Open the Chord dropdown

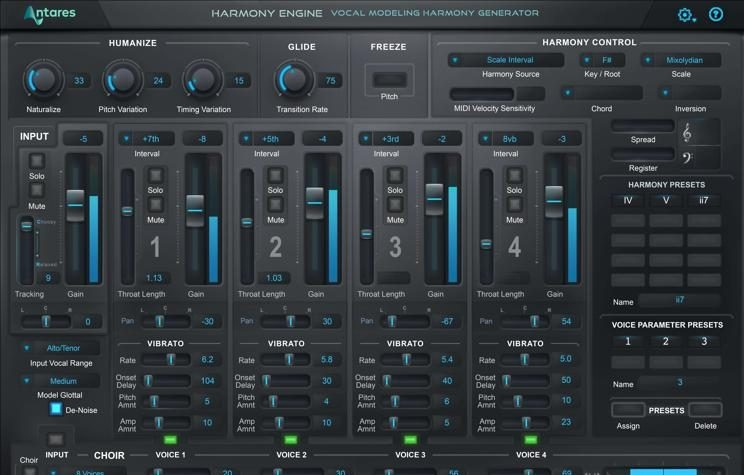[x=602, y=93]
